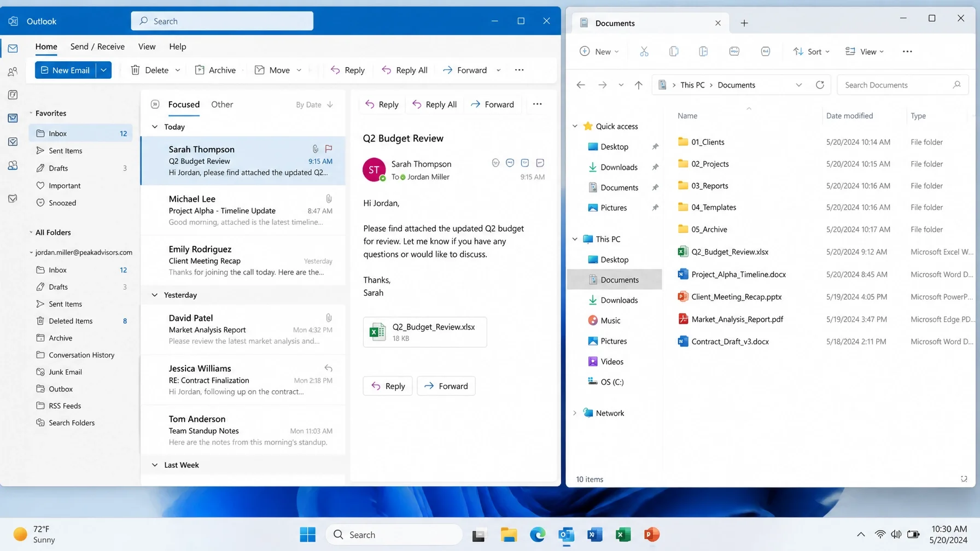The image size is (980, 551).
Task: Click the Paste icon in File Explorer toolbar
Action: click(703, 51)
